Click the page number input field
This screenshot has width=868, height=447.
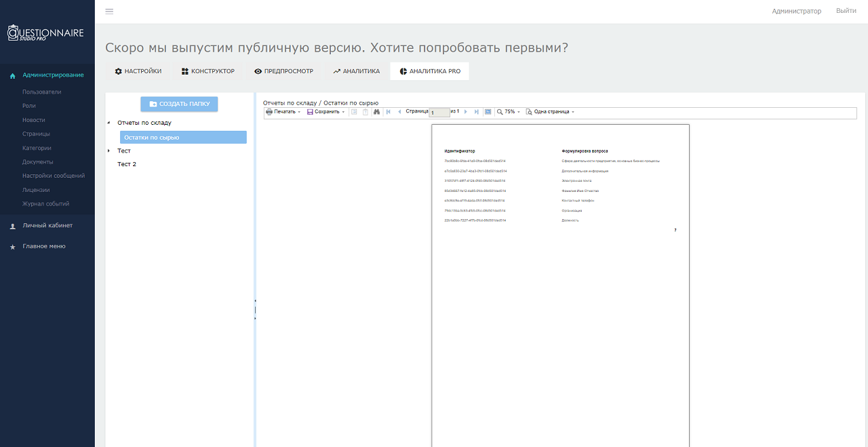point(439,113)
